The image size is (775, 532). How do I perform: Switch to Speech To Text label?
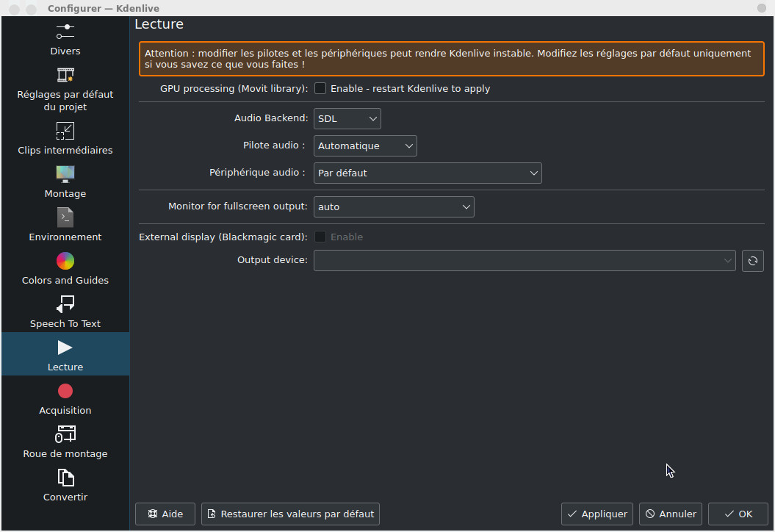65,324
